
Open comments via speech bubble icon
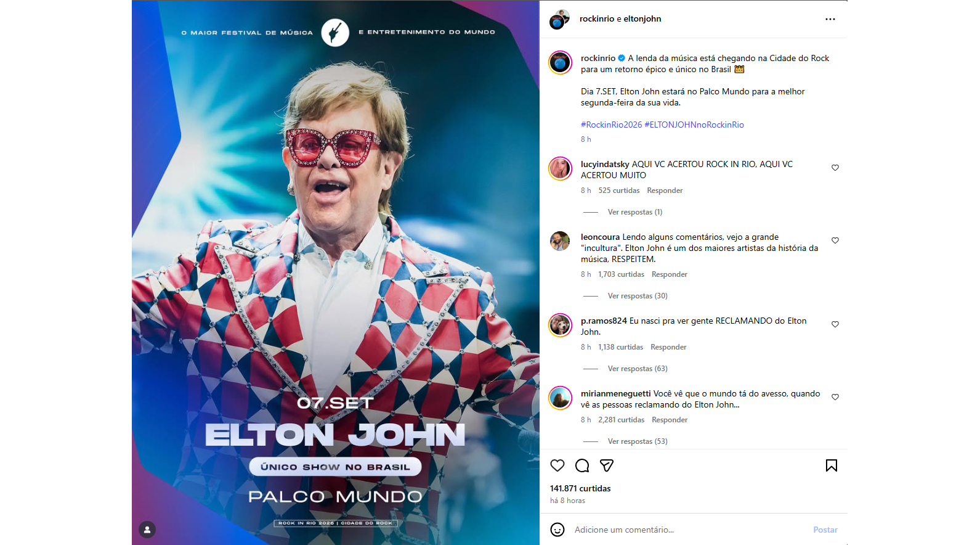tap(582, 465)
